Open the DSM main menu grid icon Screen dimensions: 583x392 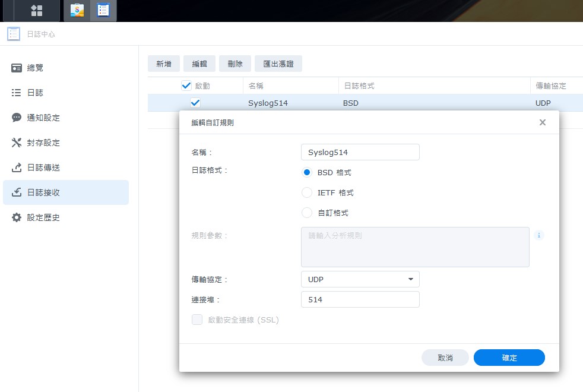coord(36,11)
